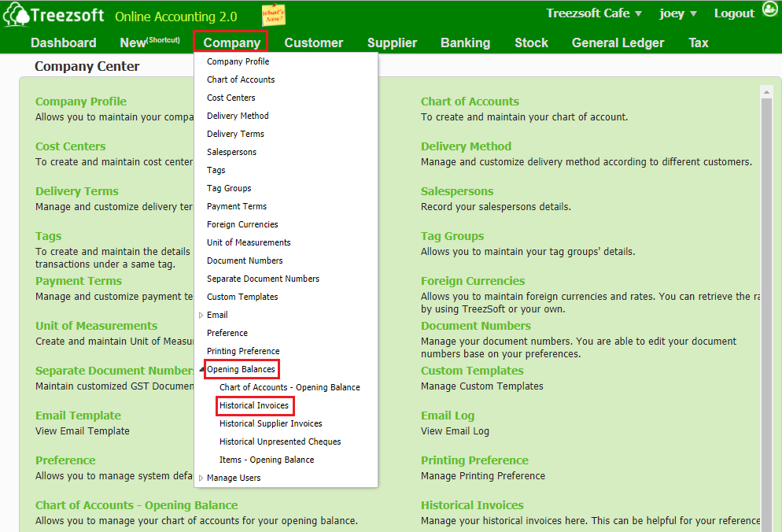Open the Salespersons page heading link
This screenshot has height=532, width=782.
pos(457,191)
